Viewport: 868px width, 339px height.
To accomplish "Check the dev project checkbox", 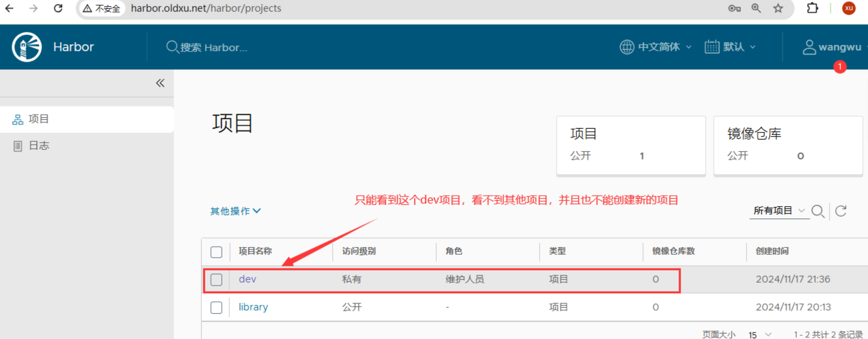I will coord(216,280).
